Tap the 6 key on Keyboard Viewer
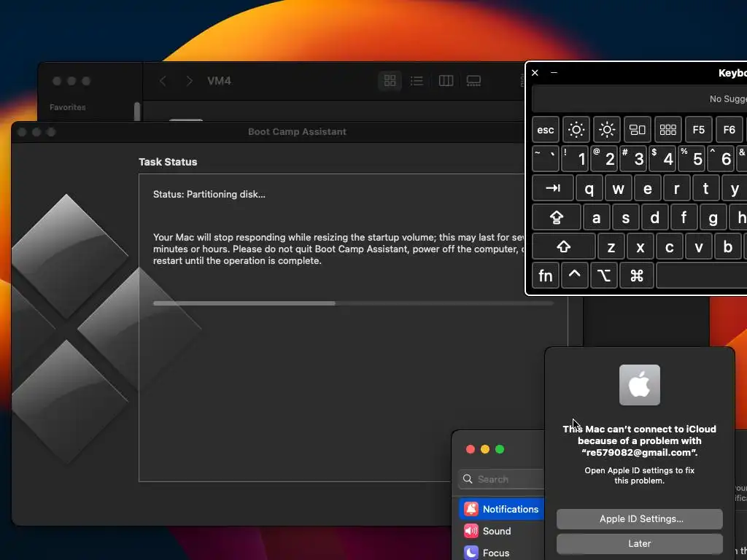 coord(721,158)
